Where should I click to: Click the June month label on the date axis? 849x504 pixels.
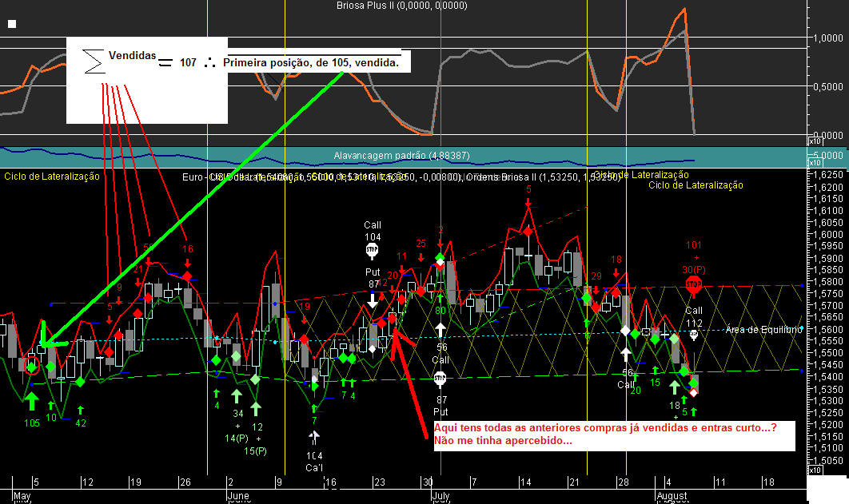(x=238, y=496)
